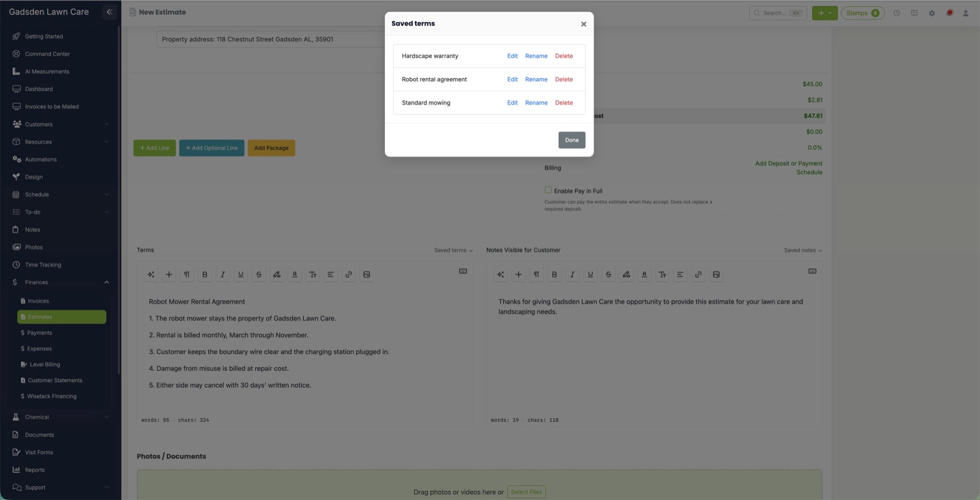The width and height of the screenshot is (980, 500).
Task: Insert a link in Notes editor
Action: tap(698, 275)
